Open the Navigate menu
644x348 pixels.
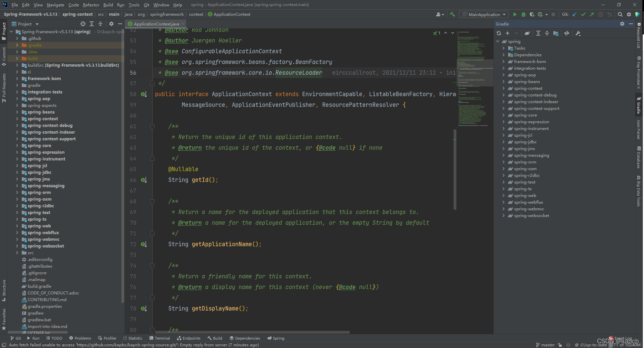[x=55, y=5]
